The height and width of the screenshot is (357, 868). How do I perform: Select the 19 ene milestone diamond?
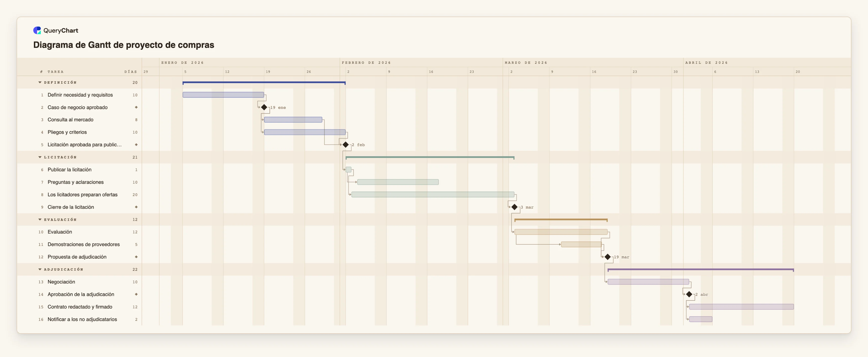pos(264,107)
